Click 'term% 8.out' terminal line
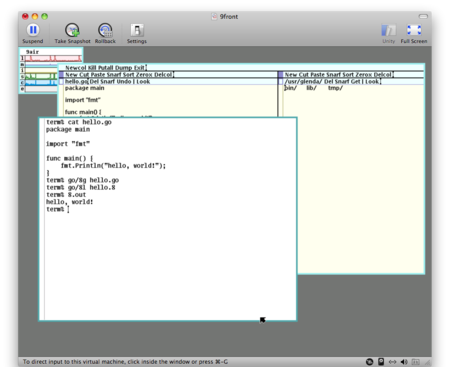450x367 pixels. [x=66, y=195]
